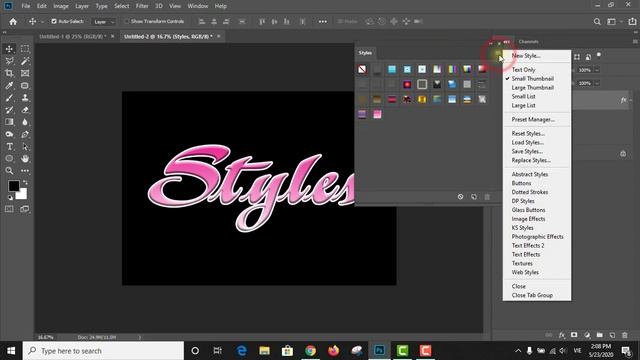Open the Filter menu
Screen dimensions: 640x360
tap(142, 6)
